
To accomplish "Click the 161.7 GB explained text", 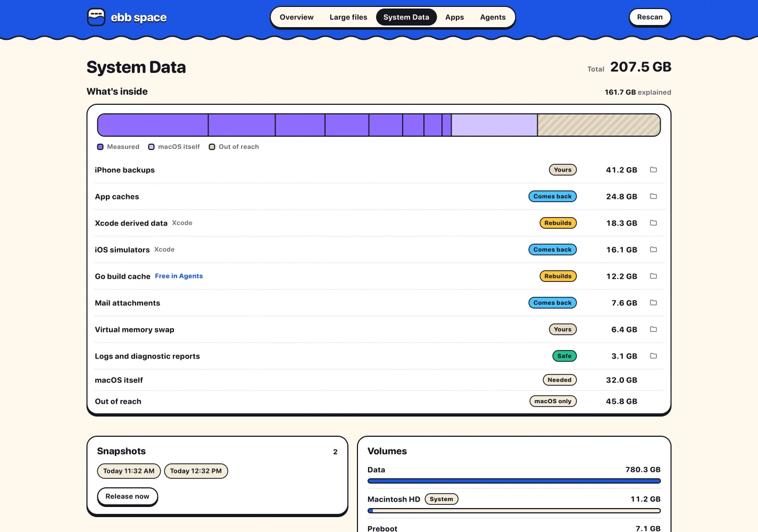I will tap(638, 92).
